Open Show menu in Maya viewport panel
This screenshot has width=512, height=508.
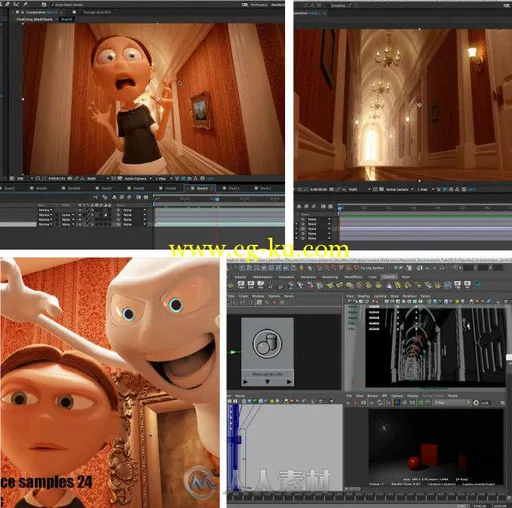click(x=394, y=296)
